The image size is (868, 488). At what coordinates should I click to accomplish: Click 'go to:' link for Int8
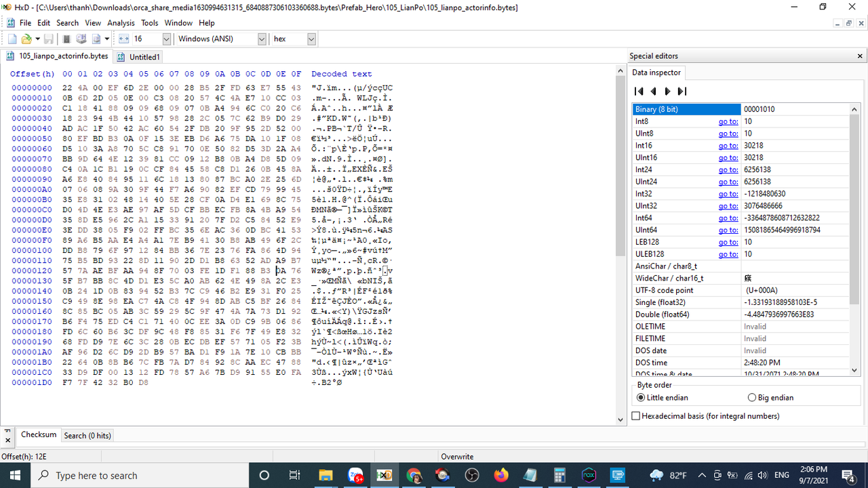point(728,121)
